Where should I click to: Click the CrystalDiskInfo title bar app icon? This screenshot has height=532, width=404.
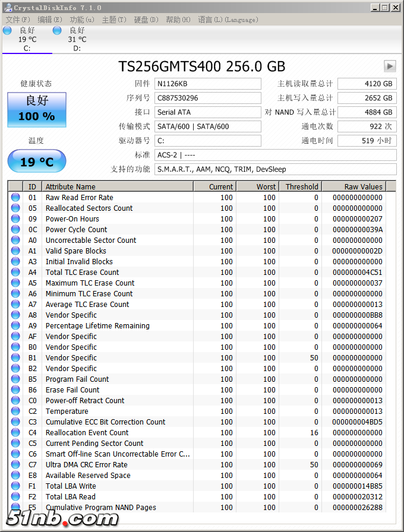[x=8, y=8]
